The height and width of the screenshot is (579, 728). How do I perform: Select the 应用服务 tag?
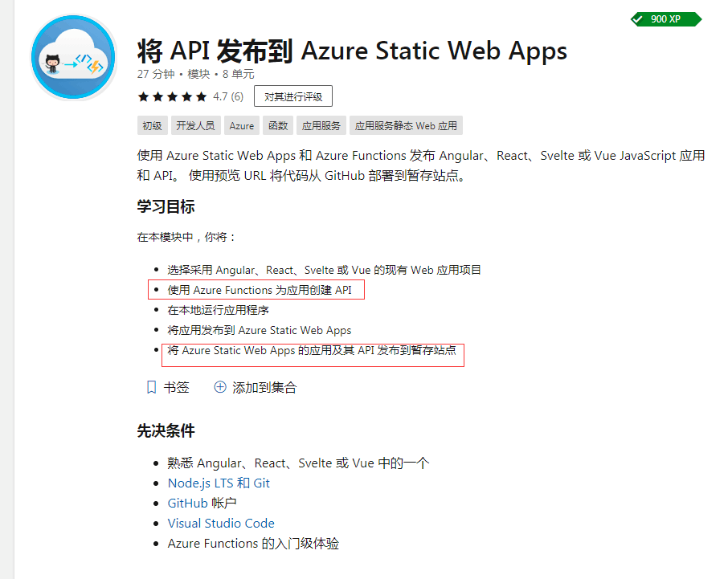pyautogui.click(x=321, y=126)
